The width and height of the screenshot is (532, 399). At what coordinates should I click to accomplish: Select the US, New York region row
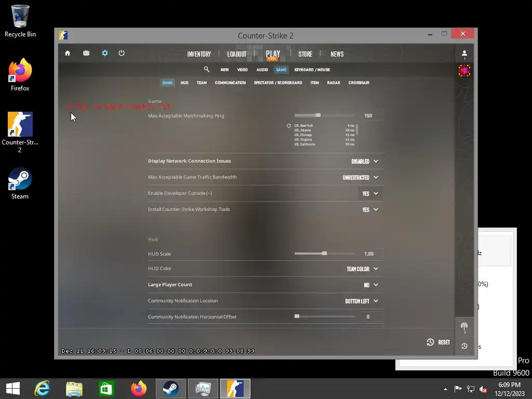(324, 126)
